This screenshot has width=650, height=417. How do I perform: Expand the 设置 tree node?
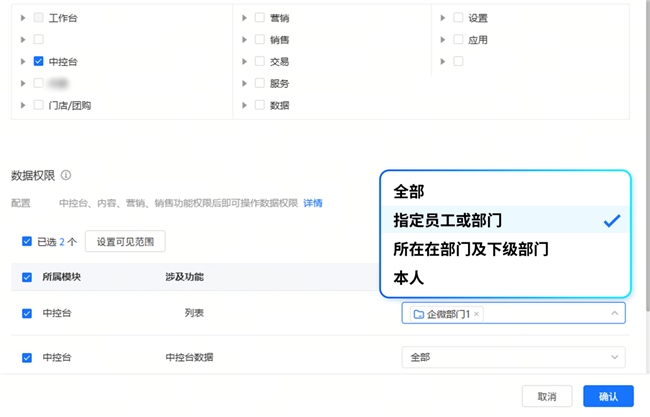tap(443, 18)
